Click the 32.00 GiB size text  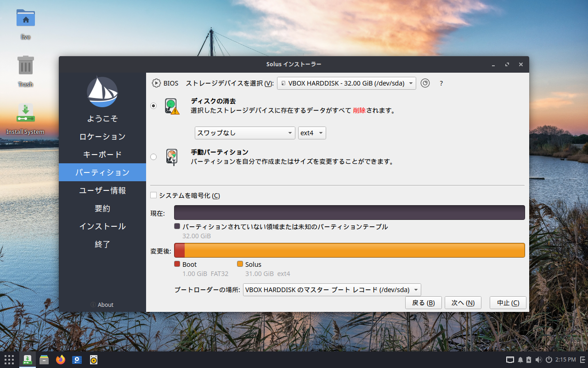[197, 236]
